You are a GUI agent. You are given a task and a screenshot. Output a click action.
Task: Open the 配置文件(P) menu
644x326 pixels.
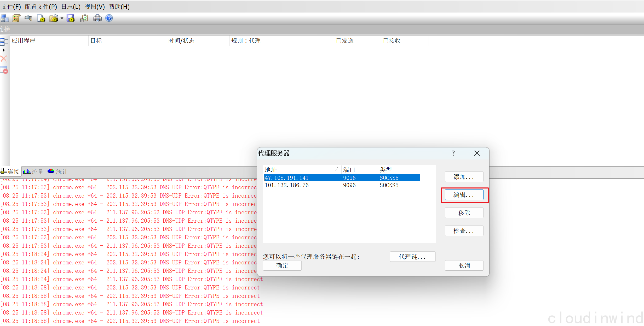point(41,7)
